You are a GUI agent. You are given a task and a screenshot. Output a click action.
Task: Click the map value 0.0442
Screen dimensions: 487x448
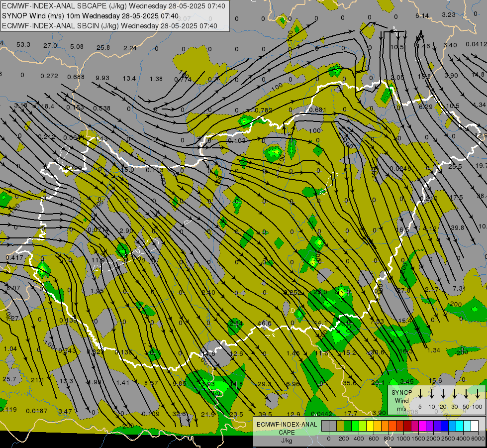point(322,414)
